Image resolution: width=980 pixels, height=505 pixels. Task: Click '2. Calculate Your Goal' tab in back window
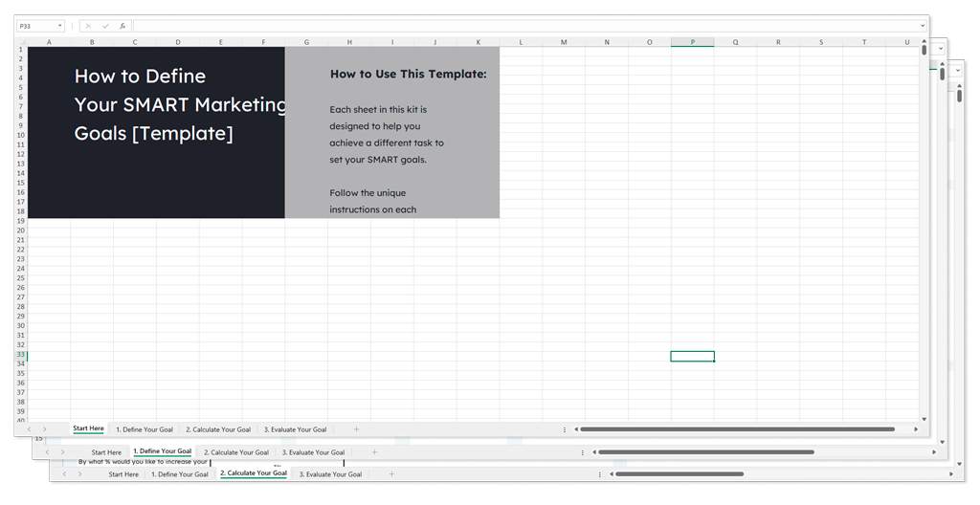(x=254, y=473)
